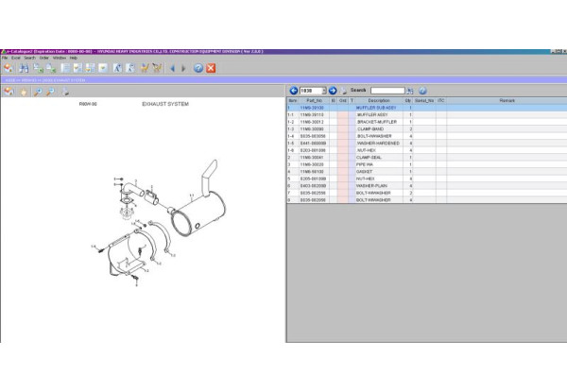Click the Description column header
Screen dimensions: 567x392
(x=378, y=100)
